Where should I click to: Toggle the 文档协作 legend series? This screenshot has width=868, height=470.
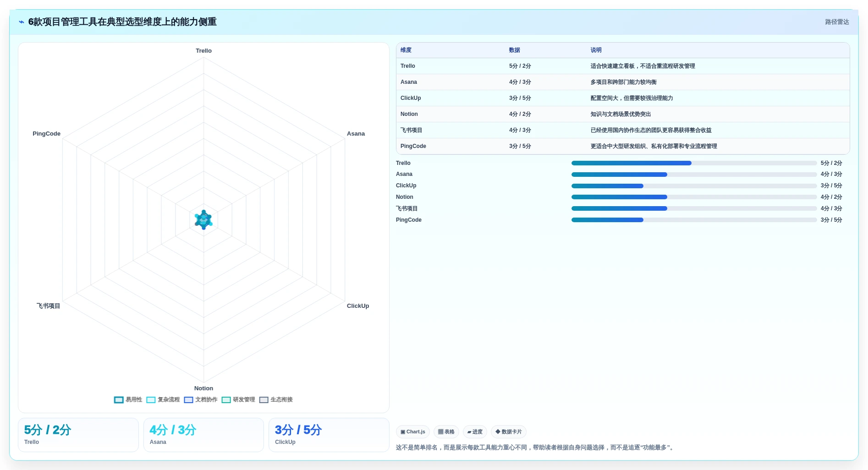(201, 400)
